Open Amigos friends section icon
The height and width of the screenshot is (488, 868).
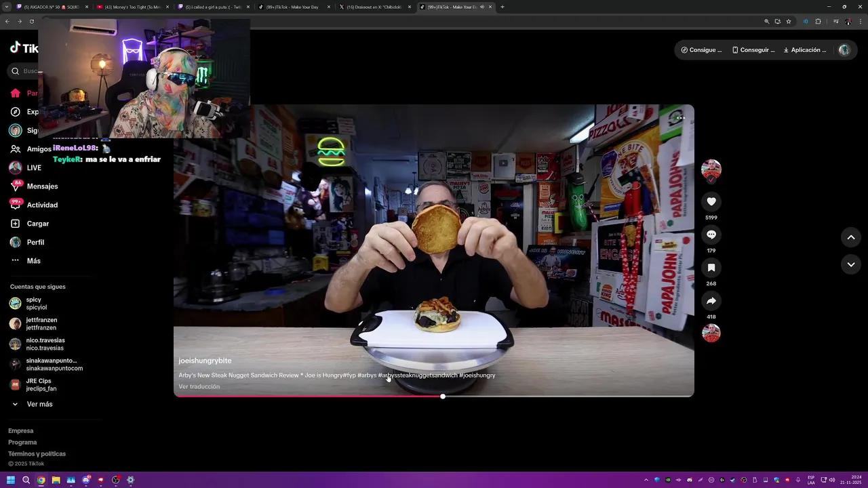click(15, 149)
